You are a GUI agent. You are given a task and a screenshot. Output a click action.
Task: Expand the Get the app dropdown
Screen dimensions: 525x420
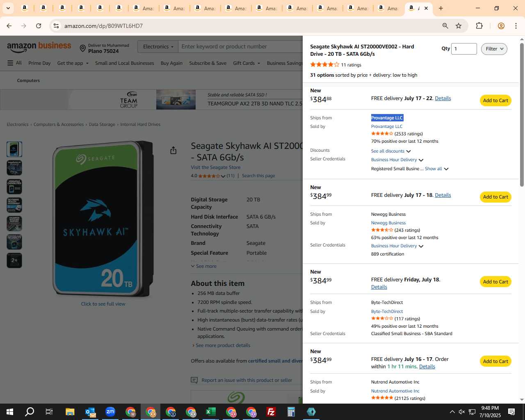pos(73,63)
